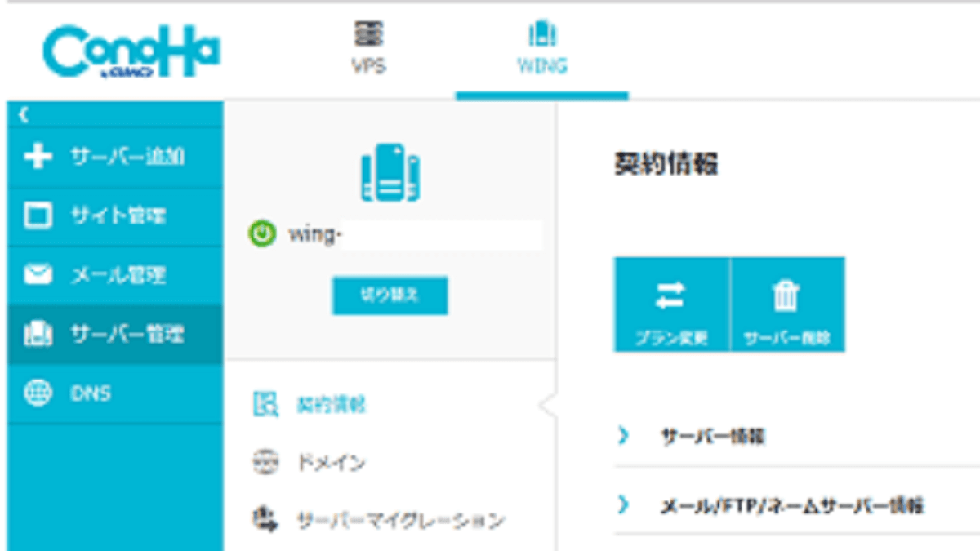Click the green power status icon

pos(263,235)
